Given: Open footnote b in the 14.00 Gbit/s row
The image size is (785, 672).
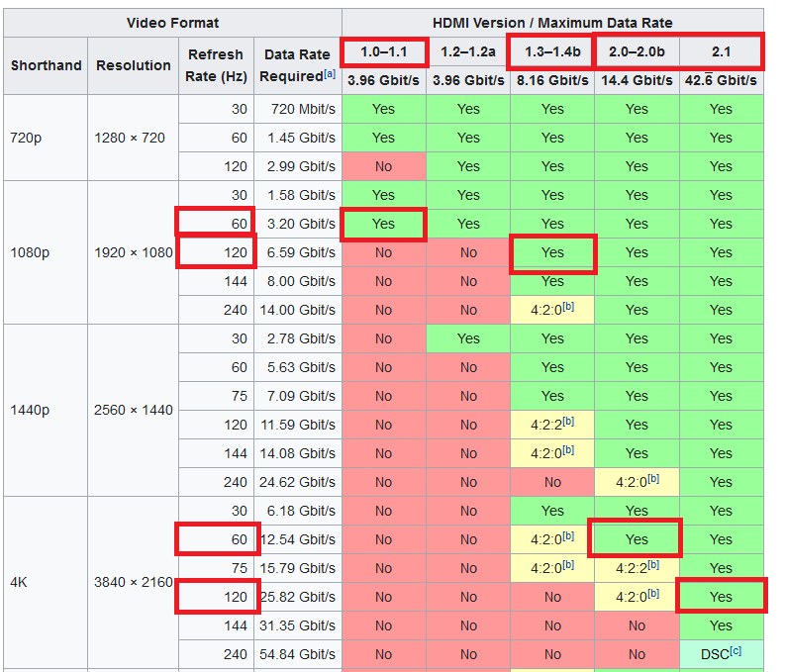Looking at the screenshot, I should [568, 306].
